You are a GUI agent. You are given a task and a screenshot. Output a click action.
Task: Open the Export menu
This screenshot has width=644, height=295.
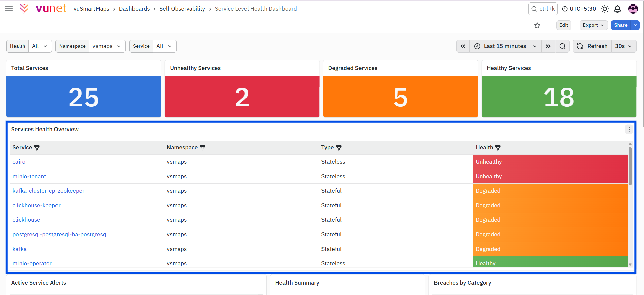[594, 25]
